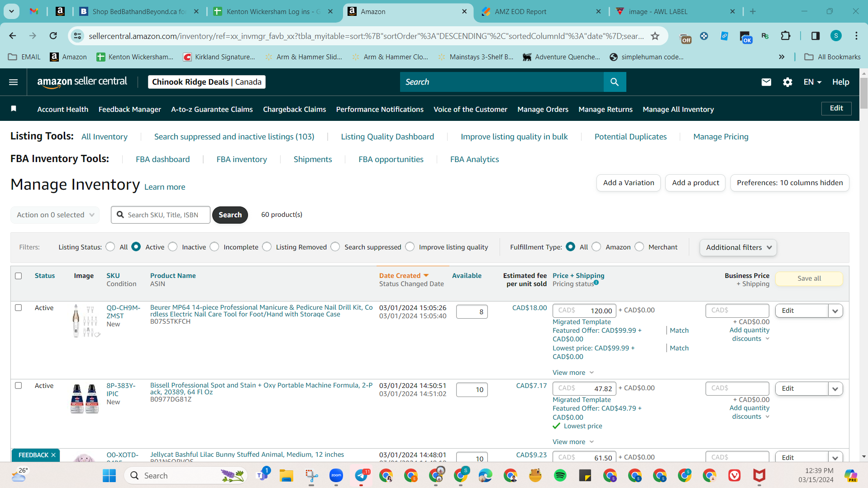The height and width of the screenshot is (488, 868).
Task: Open Edit dropdown arrow for Bissell row
Action: coord(835,388)
